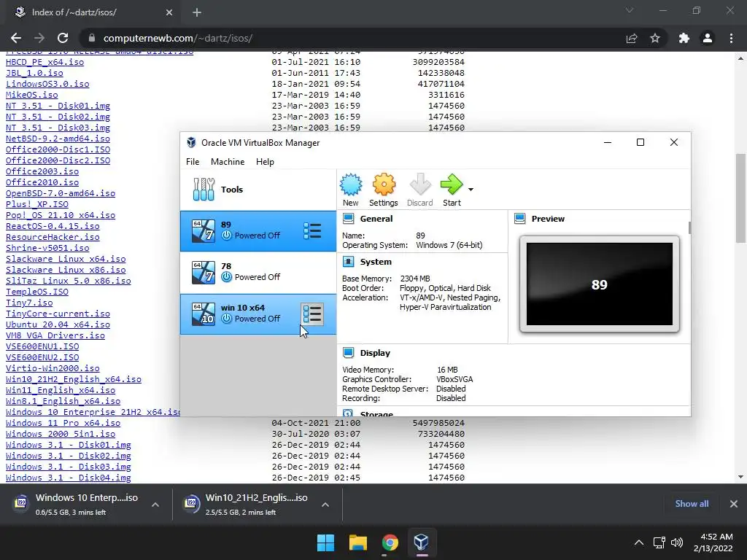Select the 78 virtual machine
747x560 pixels.
[258, 273]
